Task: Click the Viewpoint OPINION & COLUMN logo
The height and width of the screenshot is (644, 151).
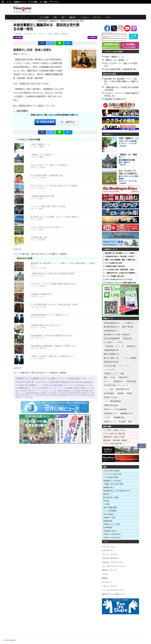Action: click(22, 10)
